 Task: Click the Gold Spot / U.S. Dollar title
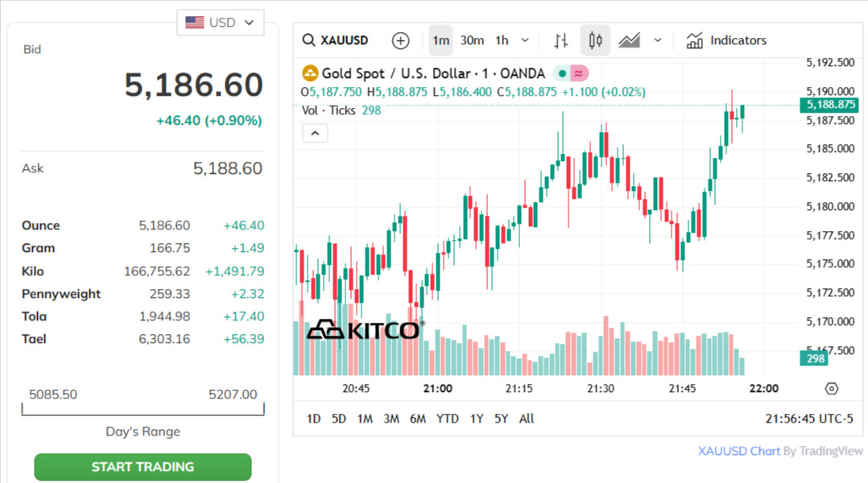[x=433, y=73]
